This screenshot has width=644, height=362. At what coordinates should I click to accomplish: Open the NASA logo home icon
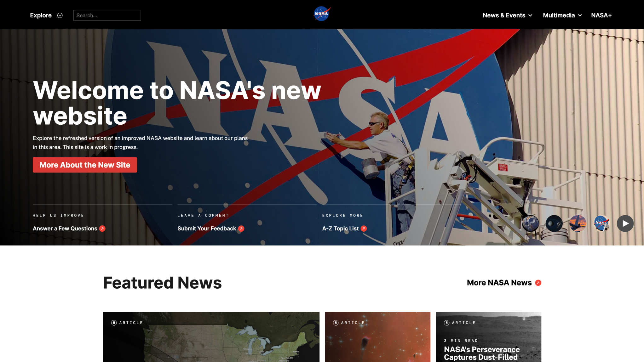[322, 14]
